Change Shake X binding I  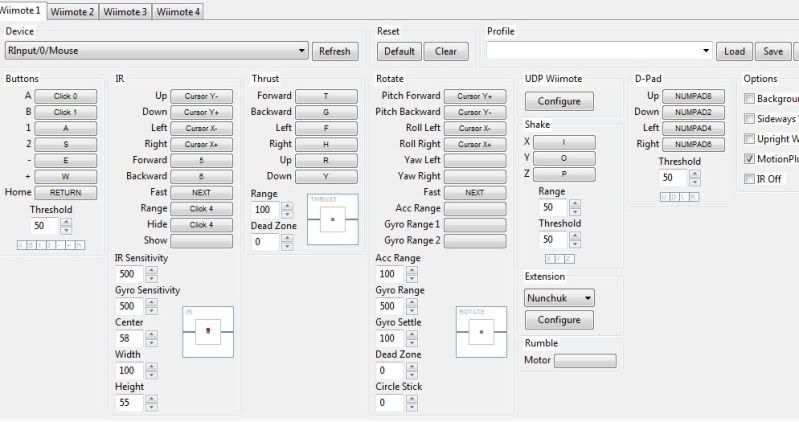[564, 142]
